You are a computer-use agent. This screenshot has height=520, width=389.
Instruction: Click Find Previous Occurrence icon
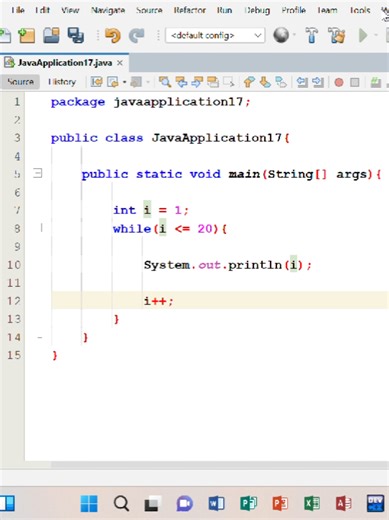tap(181, 82)
